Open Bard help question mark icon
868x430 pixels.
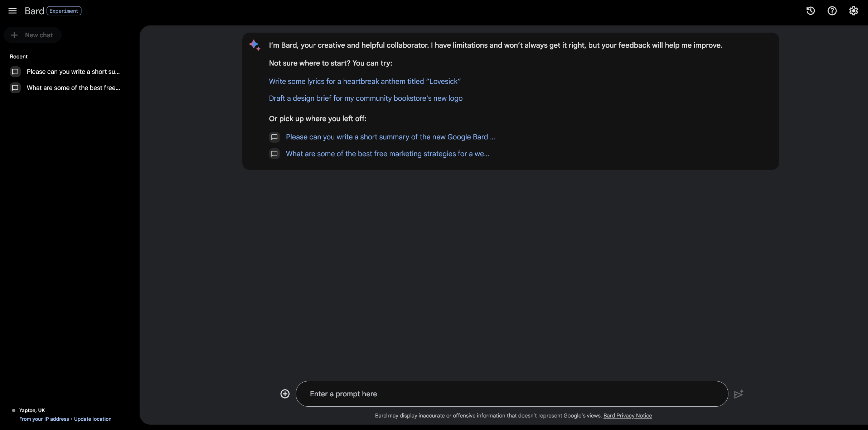tap(832, 11)
